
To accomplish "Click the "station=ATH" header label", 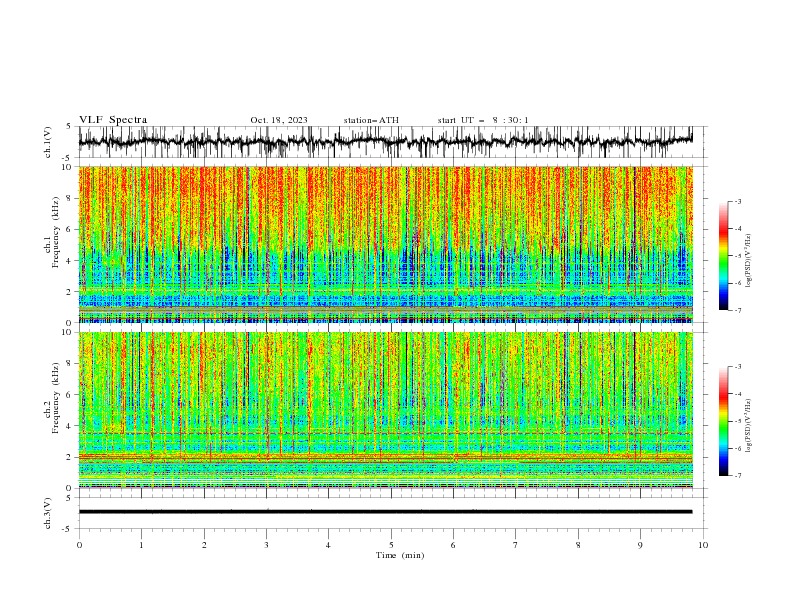I will tap(371, 120).
